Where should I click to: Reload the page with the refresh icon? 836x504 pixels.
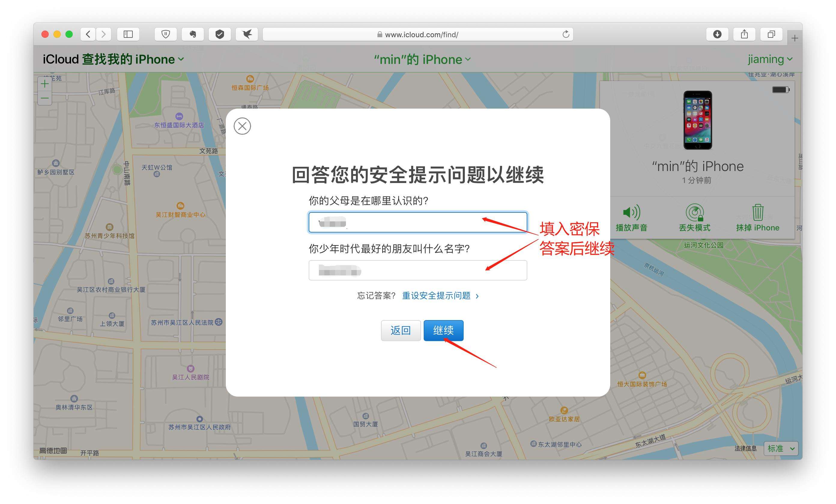[565, 34]
